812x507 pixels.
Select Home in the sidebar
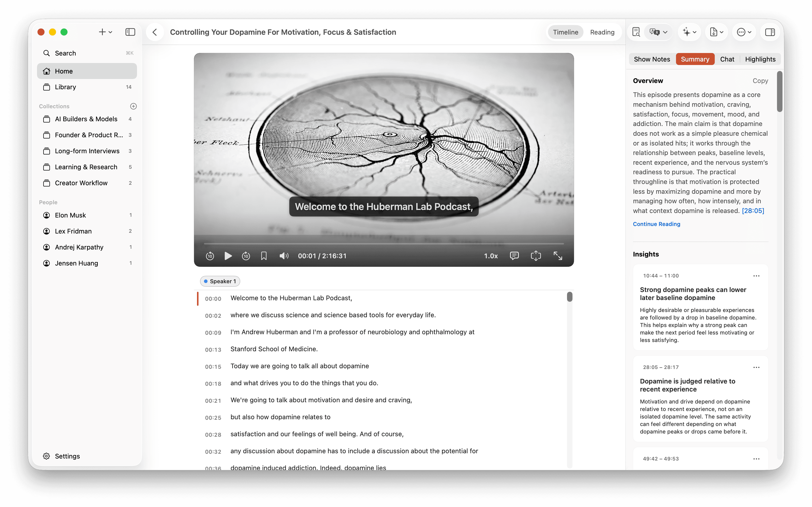87,71
